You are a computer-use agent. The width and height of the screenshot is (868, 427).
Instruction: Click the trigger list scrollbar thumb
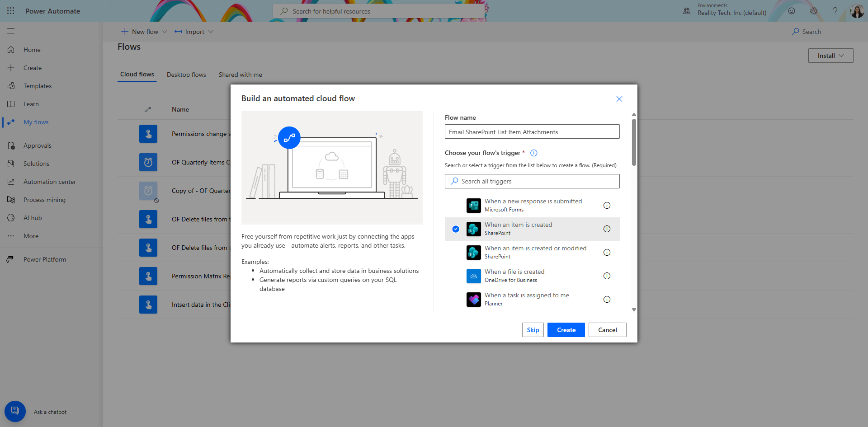[x=634, y=142]
